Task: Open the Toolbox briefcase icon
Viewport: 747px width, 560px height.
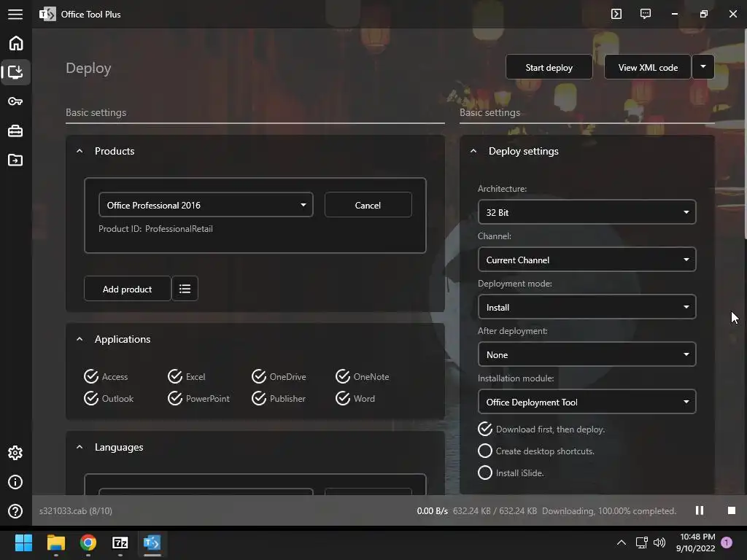Action: [15, 131]
